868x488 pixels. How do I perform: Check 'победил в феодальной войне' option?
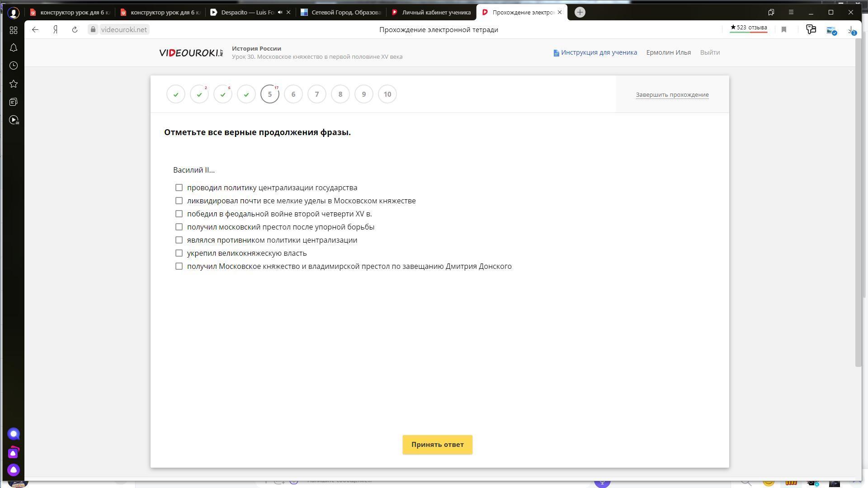179,214
